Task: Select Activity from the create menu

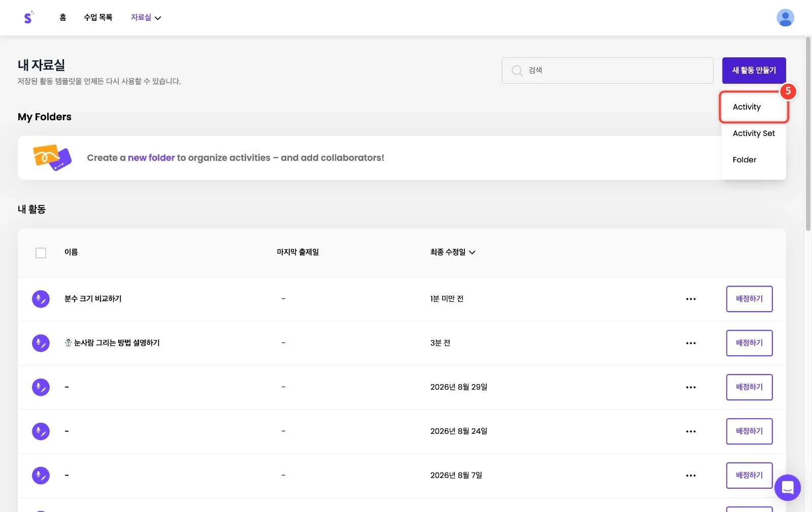Action: click(x=754, y=107)
